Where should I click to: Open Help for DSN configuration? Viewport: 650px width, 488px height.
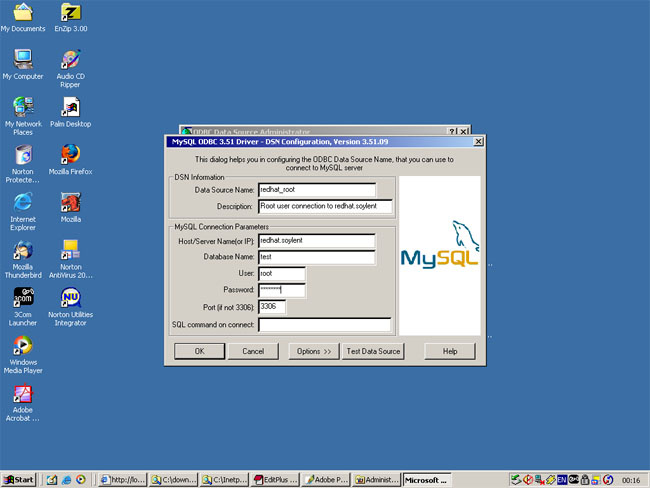pos(449,351)
